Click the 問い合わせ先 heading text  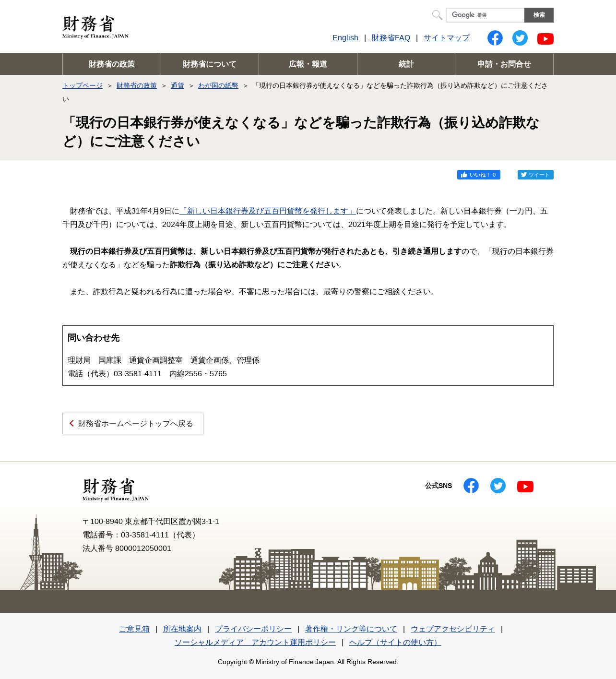click(94, 338)
